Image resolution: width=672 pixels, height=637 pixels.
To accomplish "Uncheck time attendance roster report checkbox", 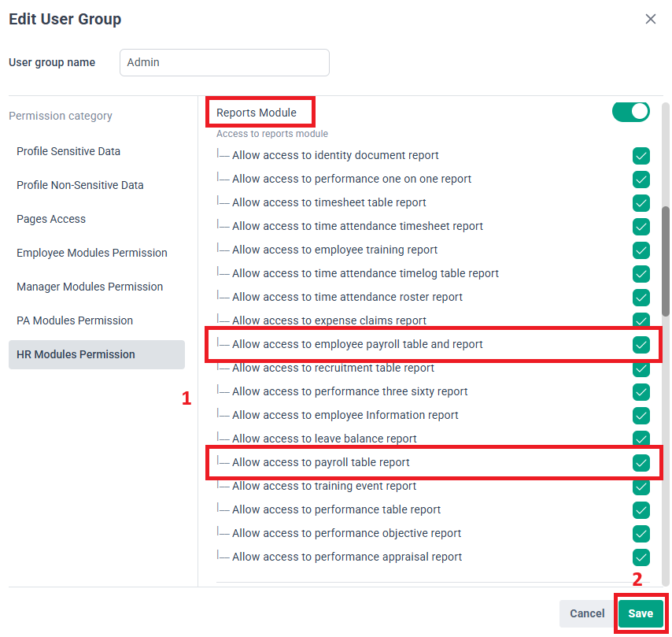I will pos(641,298).
